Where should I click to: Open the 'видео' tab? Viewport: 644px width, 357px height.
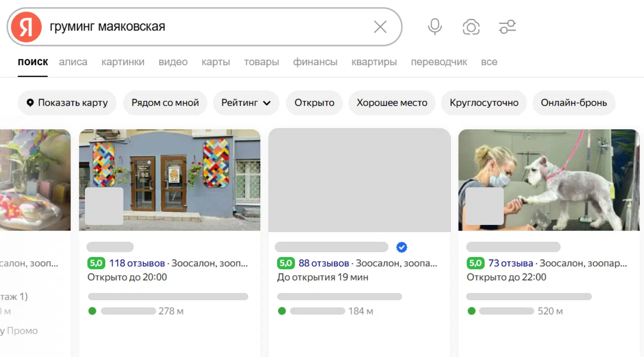pos(173,62)
